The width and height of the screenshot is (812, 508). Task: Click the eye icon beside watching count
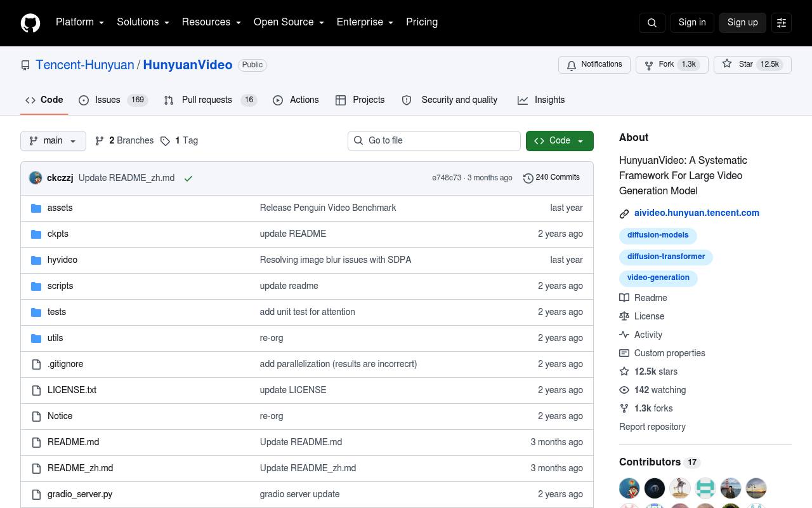624,390
